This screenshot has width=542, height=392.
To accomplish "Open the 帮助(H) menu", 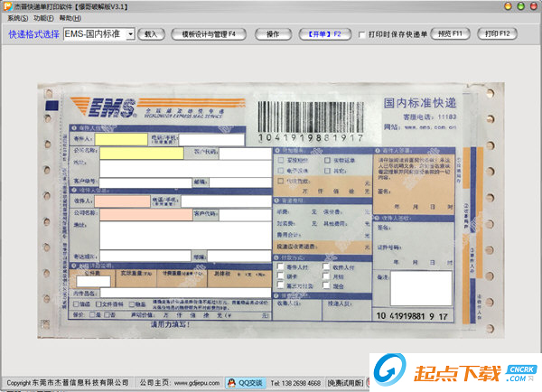I will [x=70, y=18].
